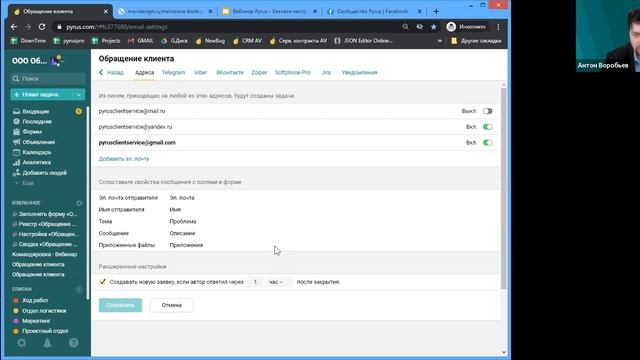Click Отмена button

[171, 305]
